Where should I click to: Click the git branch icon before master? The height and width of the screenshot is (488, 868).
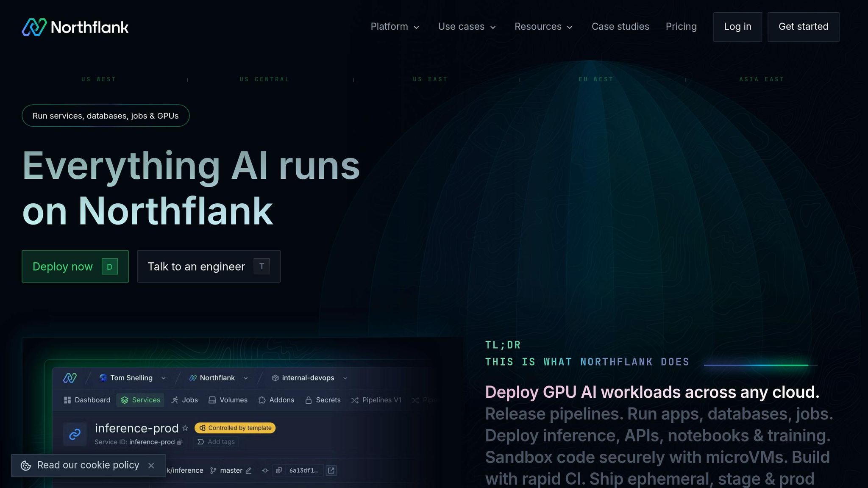[213, 471]
